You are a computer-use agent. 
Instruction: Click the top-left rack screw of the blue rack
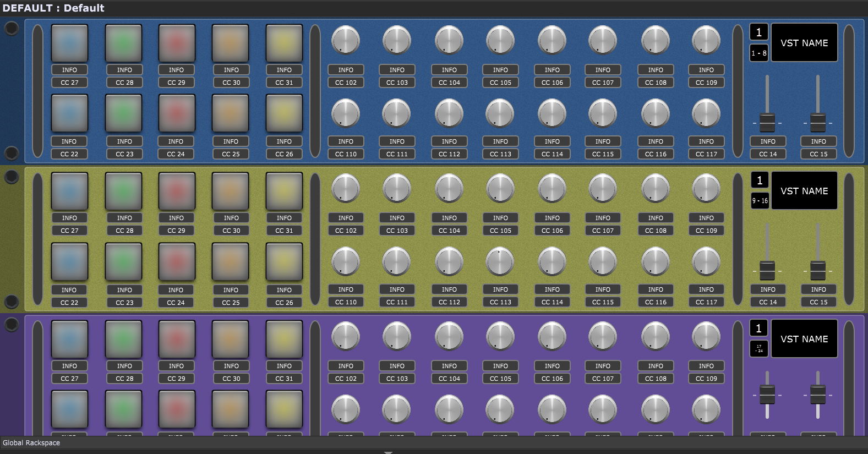(11, 29)
